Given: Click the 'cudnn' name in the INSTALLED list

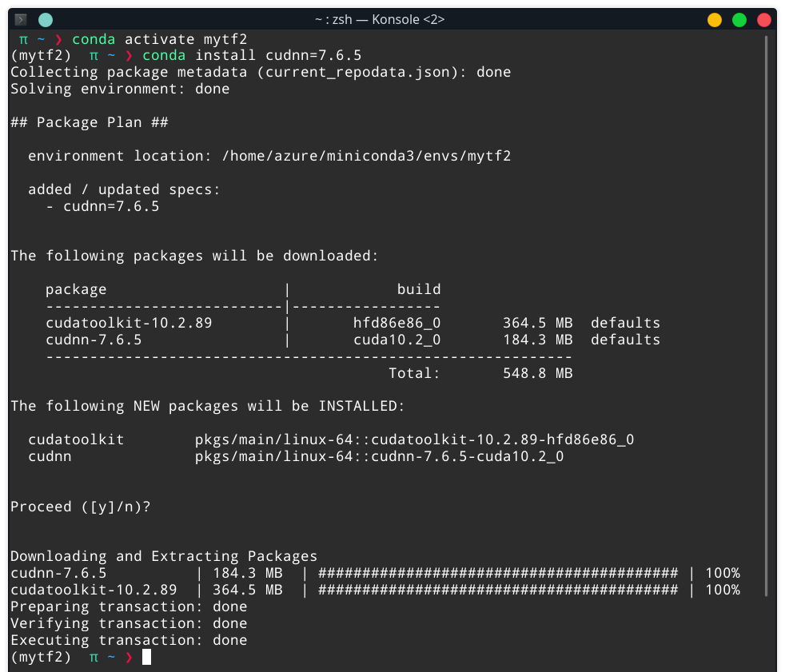Looking at the screenshot, I should (x=50, y=457).
